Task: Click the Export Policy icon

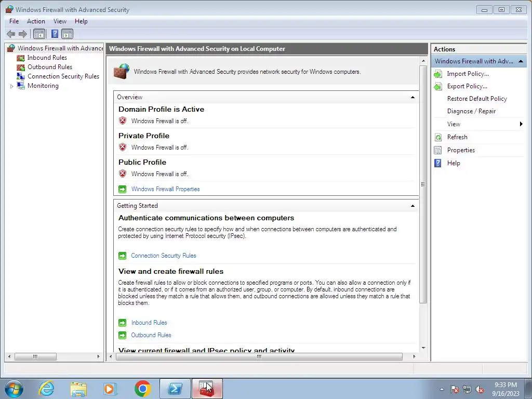Action: point(438,87)
